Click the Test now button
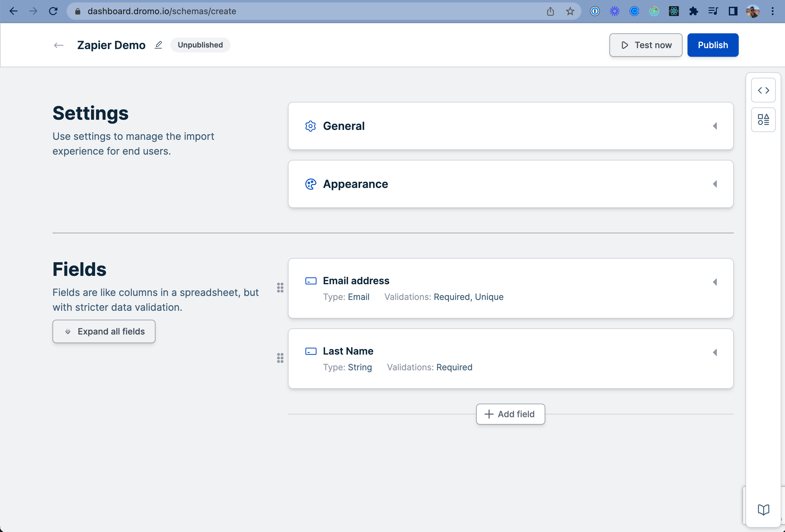This screenshot has height=532, width=785. click(x=646, y=45)
